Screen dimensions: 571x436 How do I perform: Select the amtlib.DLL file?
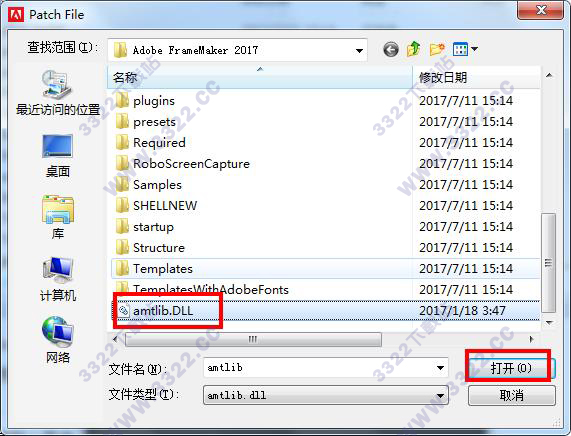point(163,311)
